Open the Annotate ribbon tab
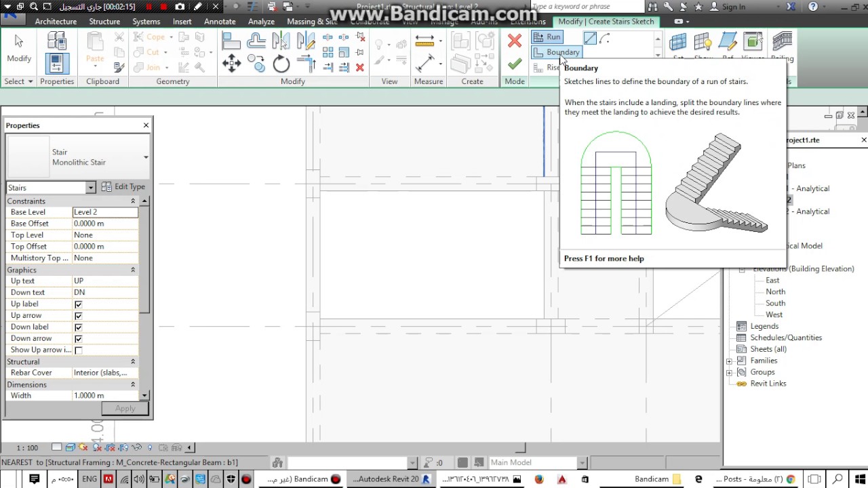 click(x=220, y=22)
